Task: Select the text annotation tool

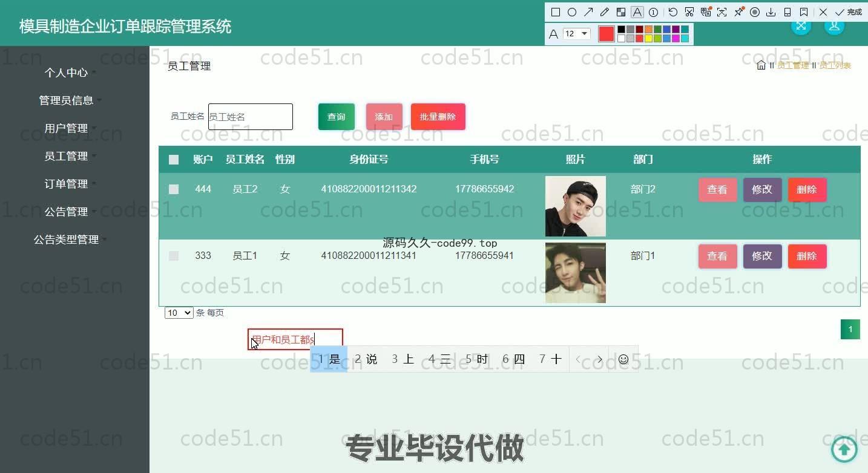Action: [637, 12]
